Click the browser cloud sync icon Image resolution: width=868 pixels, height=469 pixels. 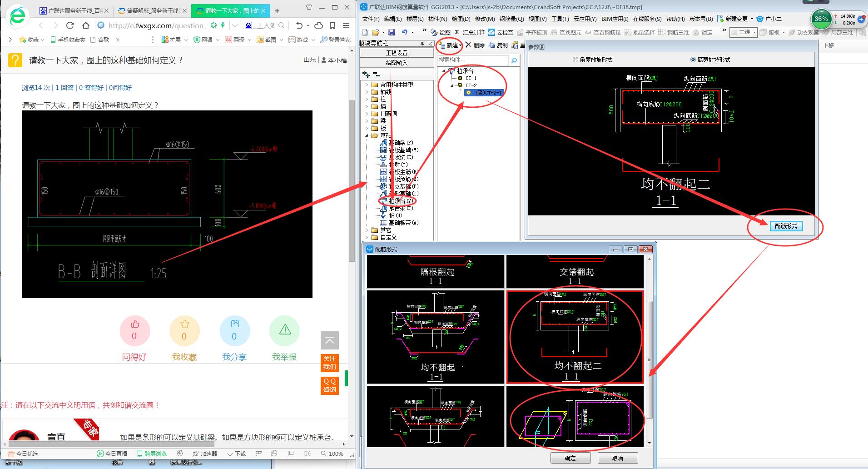coord(319,25)
